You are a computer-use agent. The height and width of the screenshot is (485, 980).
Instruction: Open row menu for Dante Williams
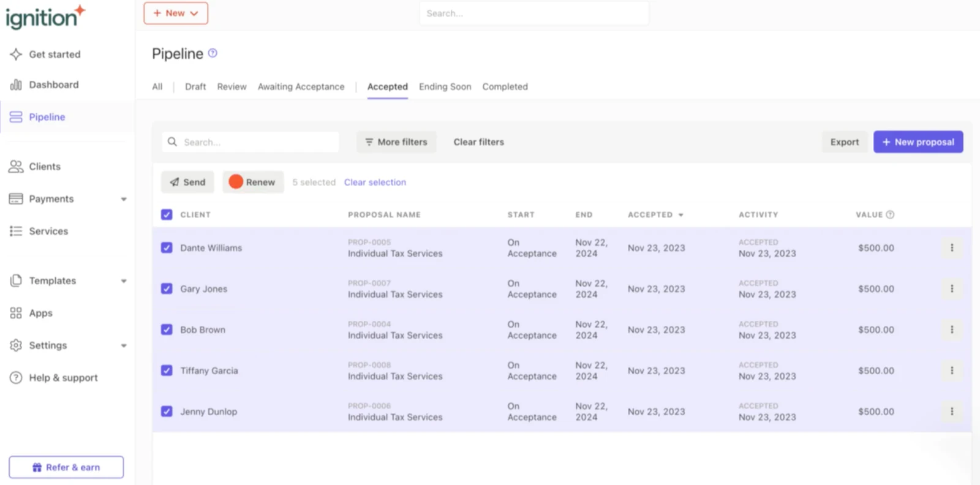click(x=952, y=248)
